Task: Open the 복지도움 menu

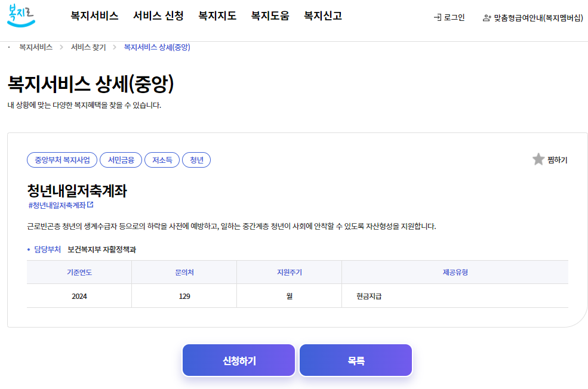Action: pyautogui.click(x=270, y=17)
